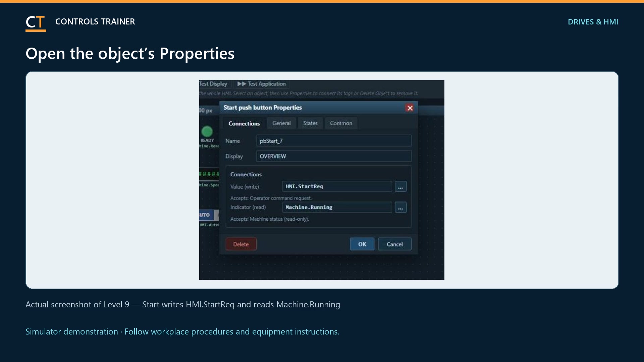The image size is (644, 362).
Task: Click the 'Simulator demonstration' disclaimer text
Action: pos(182,331)
